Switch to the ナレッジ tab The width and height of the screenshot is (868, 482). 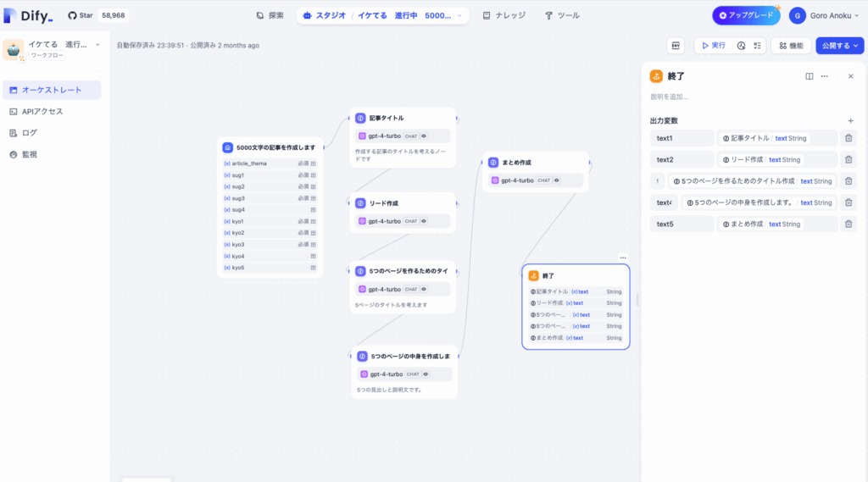tap(504, 15)
